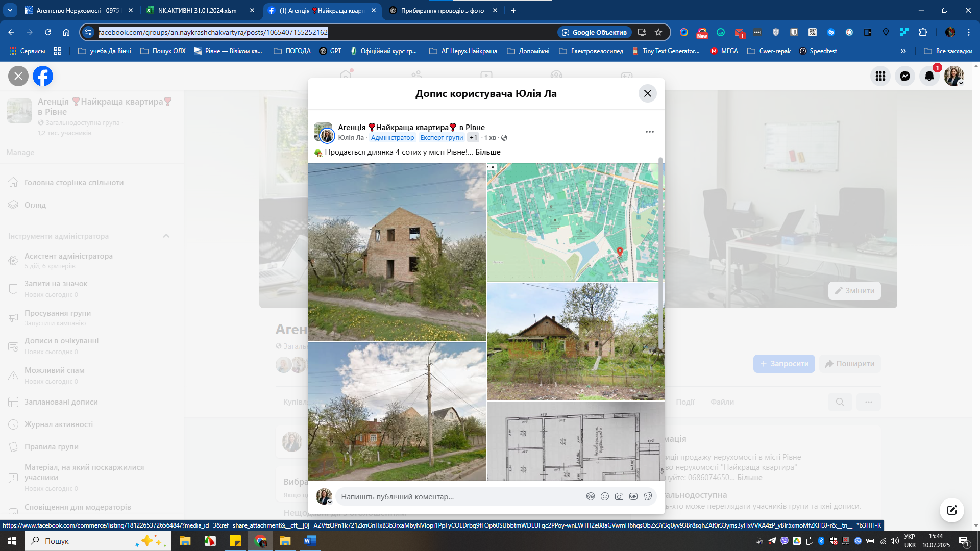Collapse the Інструменти адміністратора section
Screen dimensions: 980x551
point(166,236)
